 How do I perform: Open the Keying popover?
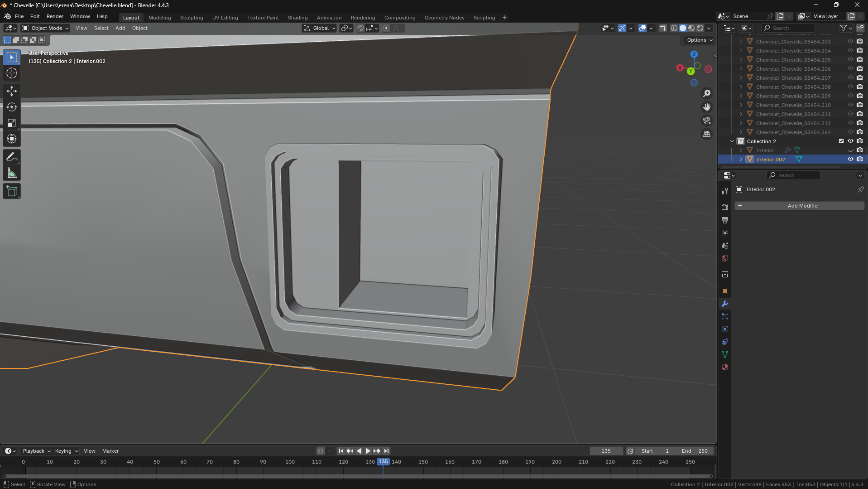[66, 451]
